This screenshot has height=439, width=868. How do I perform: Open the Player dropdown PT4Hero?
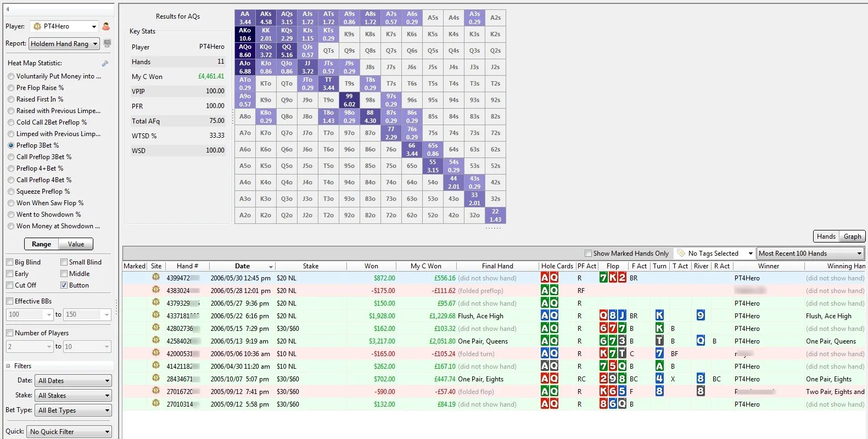tap(64, 26)
